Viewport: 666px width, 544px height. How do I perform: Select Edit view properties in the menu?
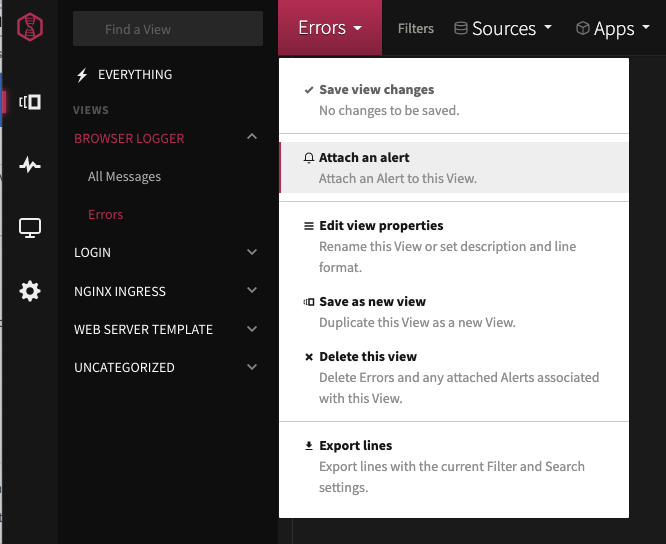[454, 246]
